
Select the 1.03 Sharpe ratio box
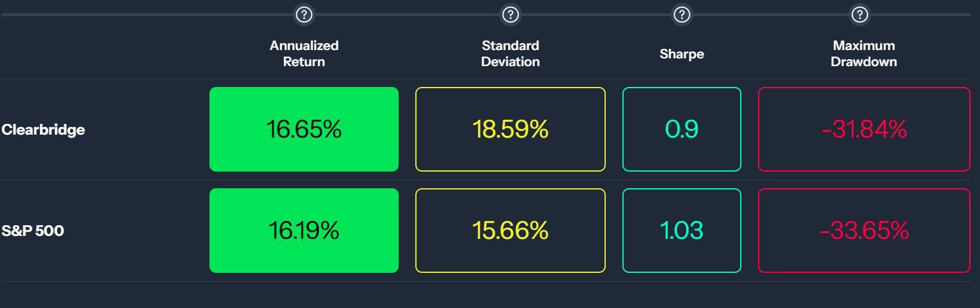point(682,231)
